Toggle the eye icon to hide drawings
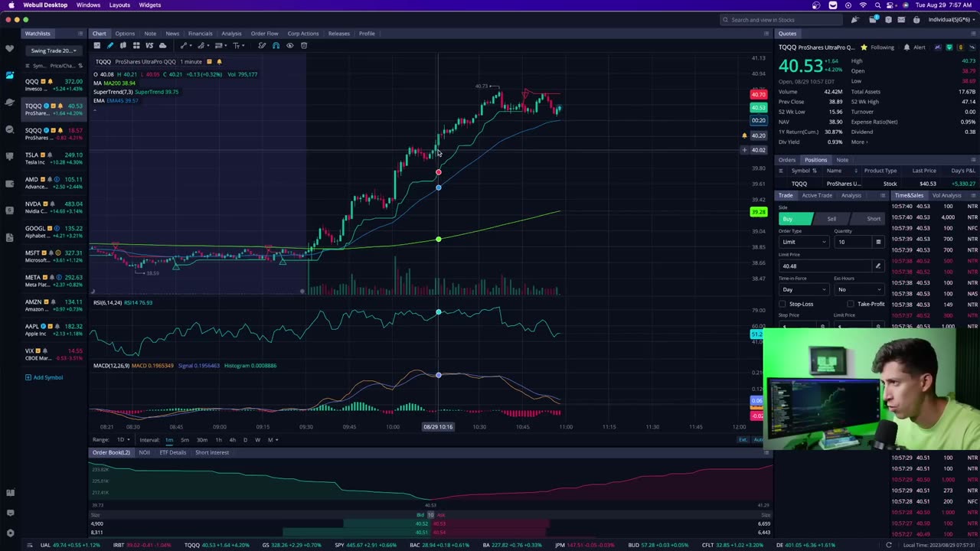This screenshot has width=980, height=551. (x=289, y=45)
